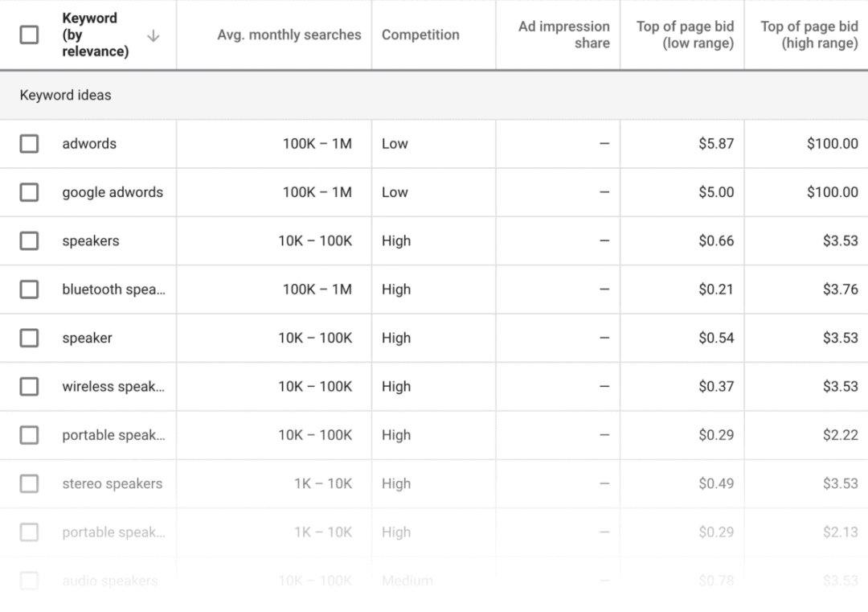
Task: Select checkbox in the $2.13 high bid row
Action: pos(29,532)
